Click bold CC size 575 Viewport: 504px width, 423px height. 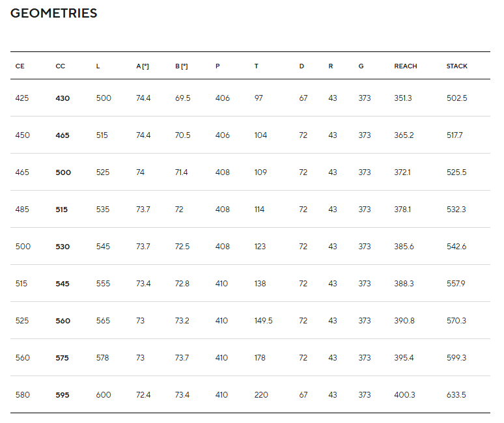[63, 358]
